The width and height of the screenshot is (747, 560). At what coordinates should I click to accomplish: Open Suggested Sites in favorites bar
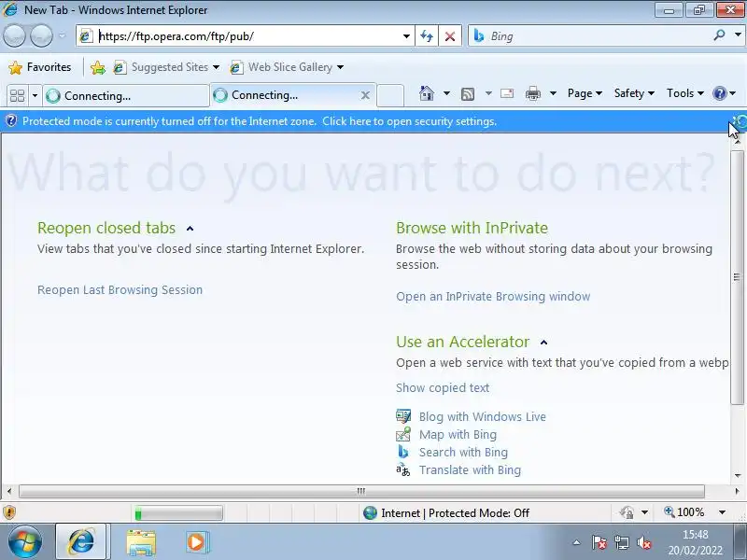[x=166, y=67]
